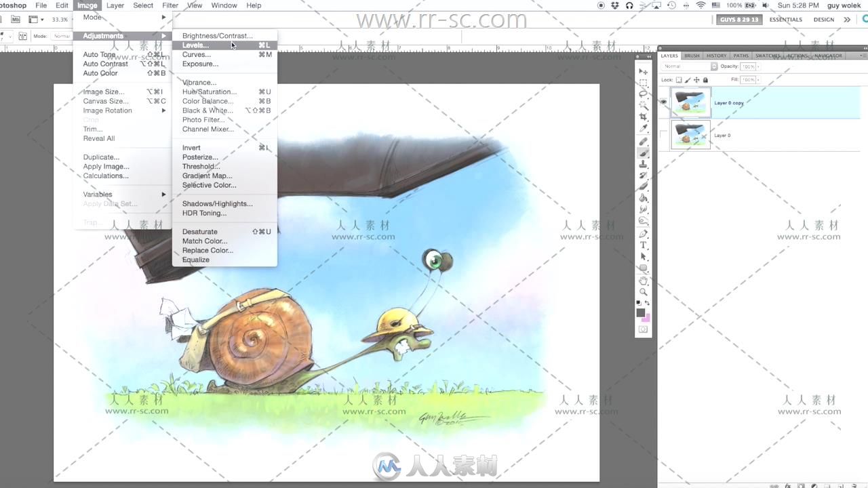Select the Hand tool
The width and height of the screenshot is (868, 488).
tap(644, 280)
